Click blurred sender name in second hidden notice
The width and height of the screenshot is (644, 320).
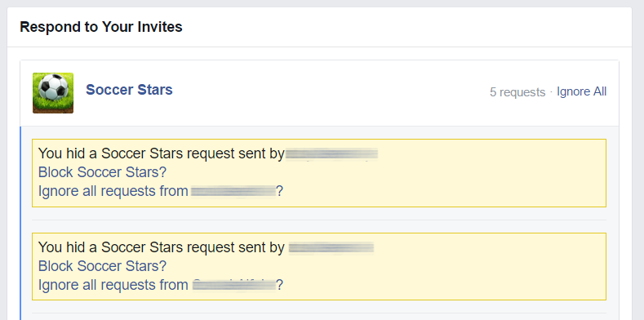331,247
